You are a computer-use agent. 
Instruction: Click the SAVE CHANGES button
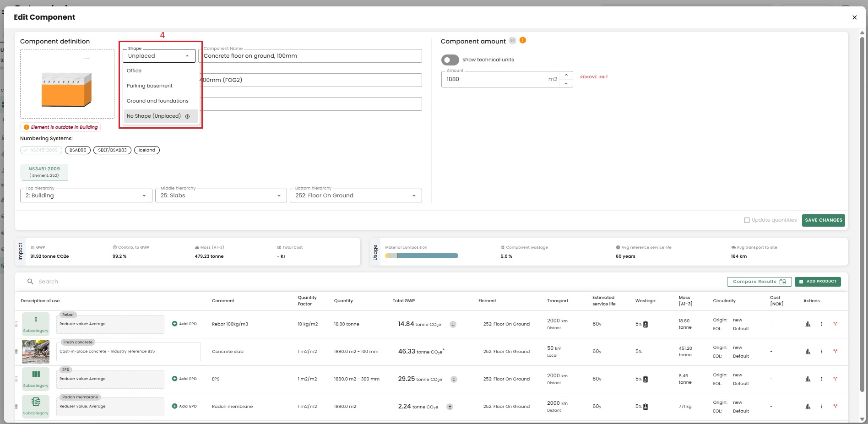(823, 220)
